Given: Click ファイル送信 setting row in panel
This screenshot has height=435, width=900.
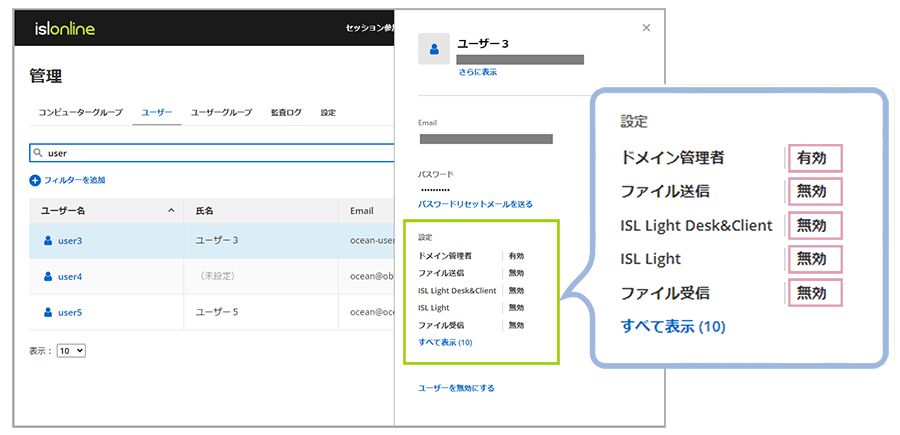Looking at the screenshot, I should point(471,273).
